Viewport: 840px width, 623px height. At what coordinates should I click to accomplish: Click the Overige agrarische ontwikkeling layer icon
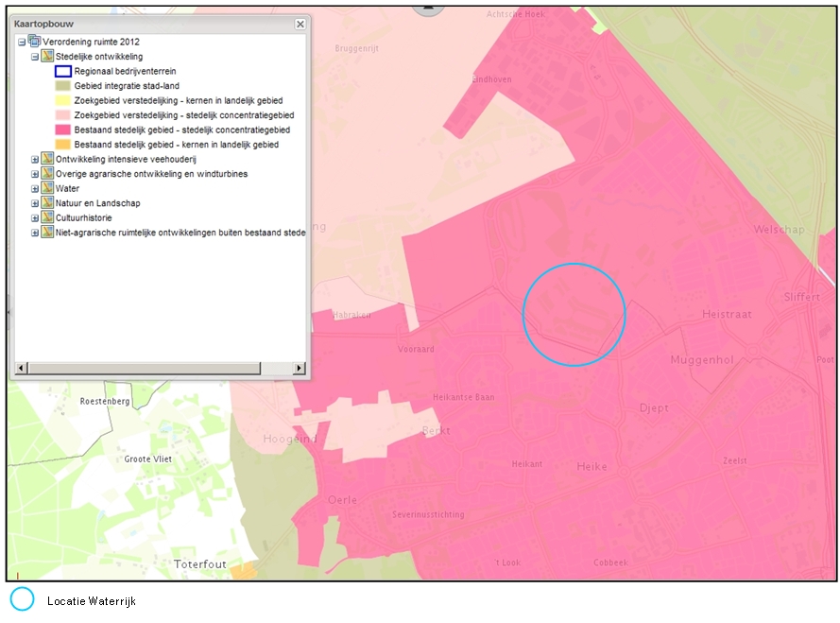tap(48, 174)
